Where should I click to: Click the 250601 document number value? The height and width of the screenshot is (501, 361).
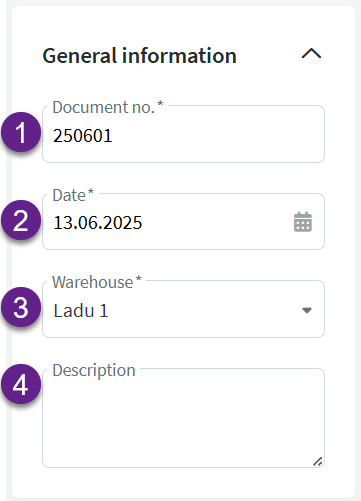click(x=83, y=136)
